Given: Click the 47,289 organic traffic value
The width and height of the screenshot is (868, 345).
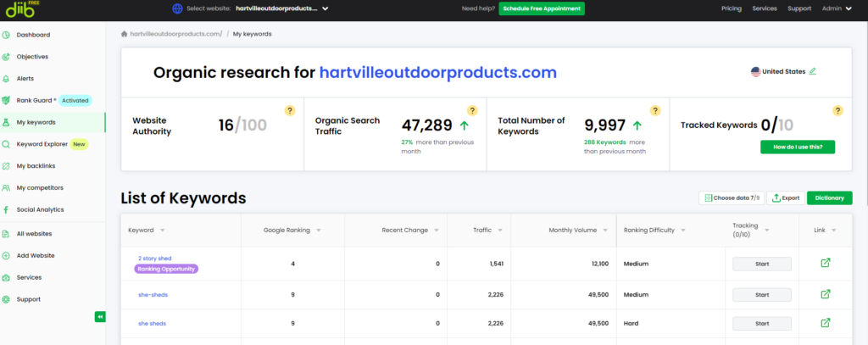Looking at the screenshot, I should [427, 125].
